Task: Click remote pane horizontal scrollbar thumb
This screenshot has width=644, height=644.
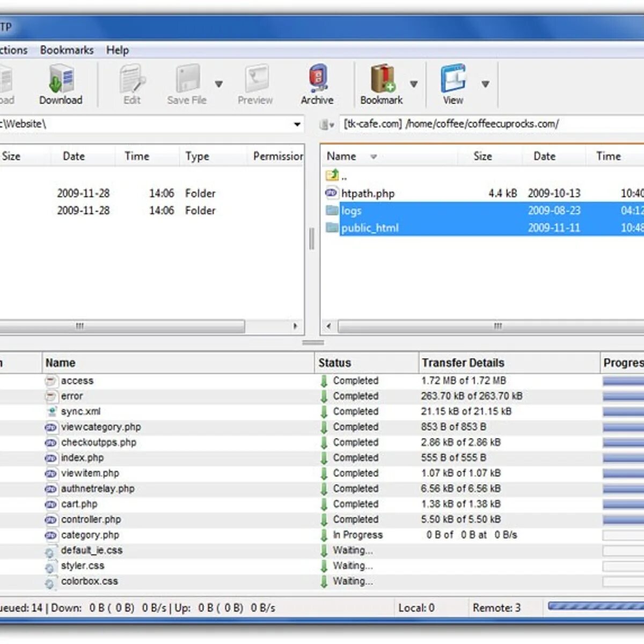Action: click(491, 326)
